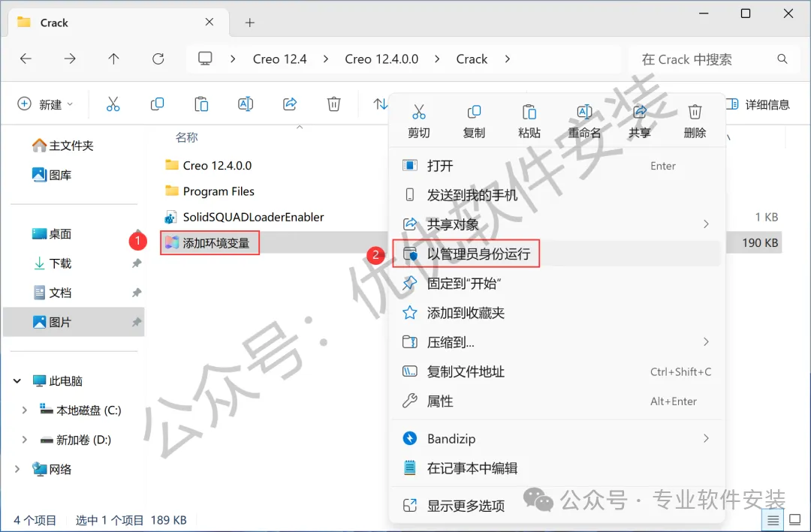Unpin 文档 using its pin icon
Image resolution: width=811 pixels, height=532 pixels.
137,293
